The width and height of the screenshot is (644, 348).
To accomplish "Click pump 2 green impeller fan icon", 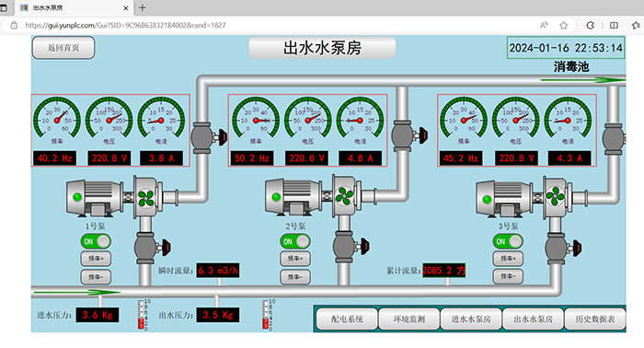I will pyautogui.click(x=344, y=196).
